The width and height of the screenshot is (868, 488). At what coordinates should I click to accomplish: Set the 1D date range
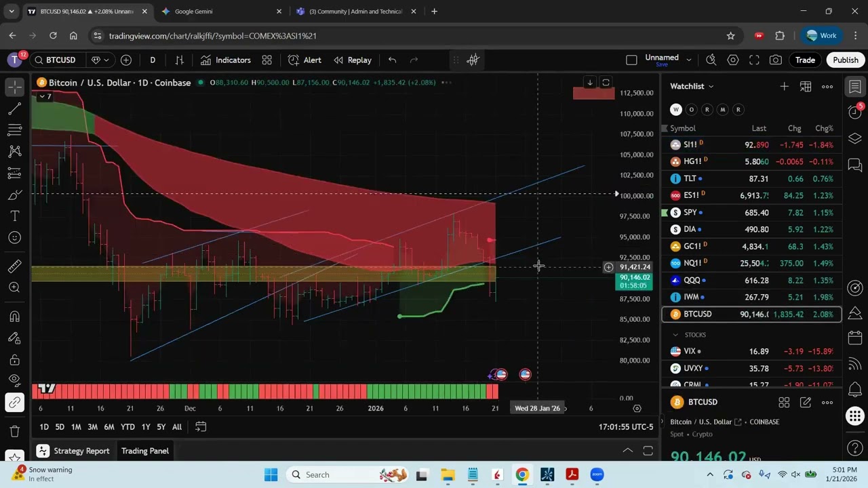click(44, 427)
